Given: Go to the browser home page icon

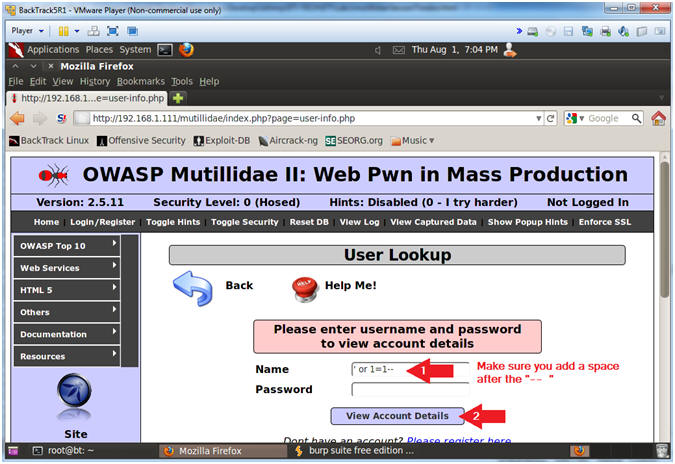Looking at the screenshot, I should (658, 118).
